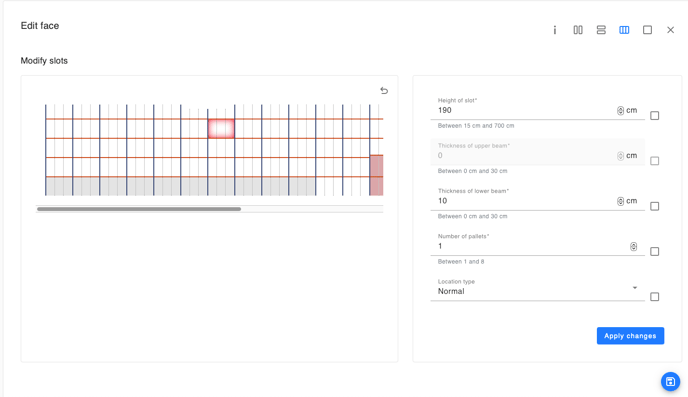Screen dimensions: 688x397
Task: Tick the checkbox beside Location type
Action: point(654,297)
